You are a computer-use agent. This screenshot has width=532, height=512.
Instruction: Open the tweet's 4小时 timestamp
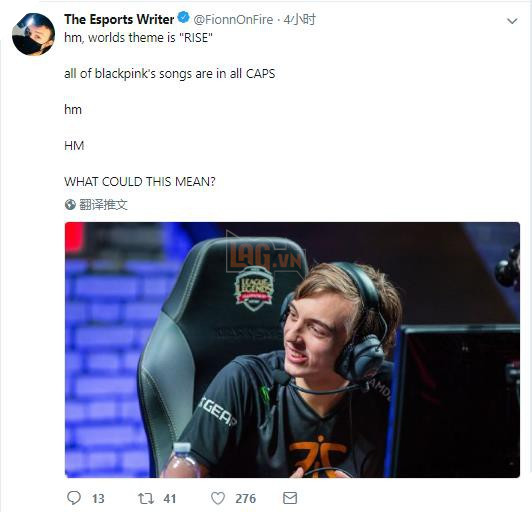(x=300, y=20)
